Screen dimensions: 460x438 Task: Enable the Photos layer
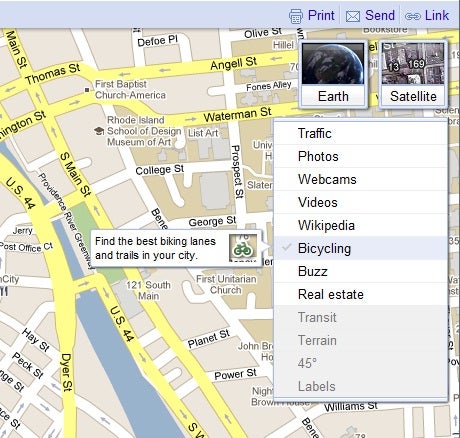(x=361, y=156)
